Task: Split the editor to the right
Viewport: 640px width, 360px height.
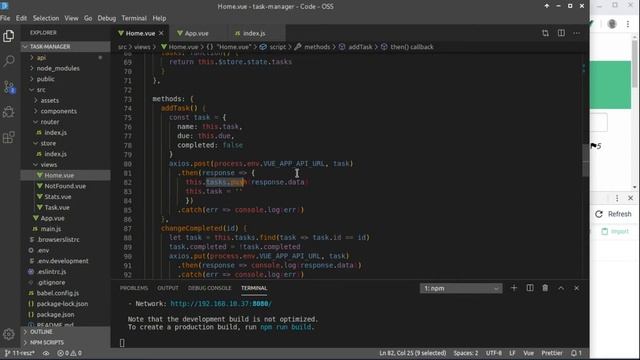Action: click(x=561, y=33)
